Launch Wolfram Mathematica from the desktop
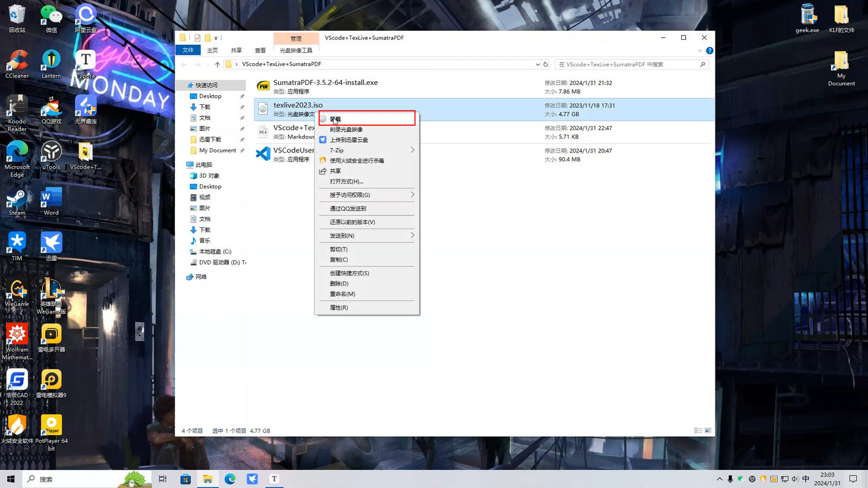The height and width of the screenshot is (488, 868). (17, 342)
